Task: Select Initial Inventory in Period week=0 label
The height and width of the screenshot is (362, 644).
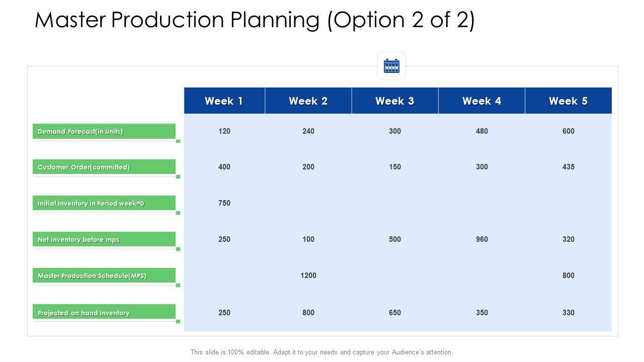Action: point(91,204)
